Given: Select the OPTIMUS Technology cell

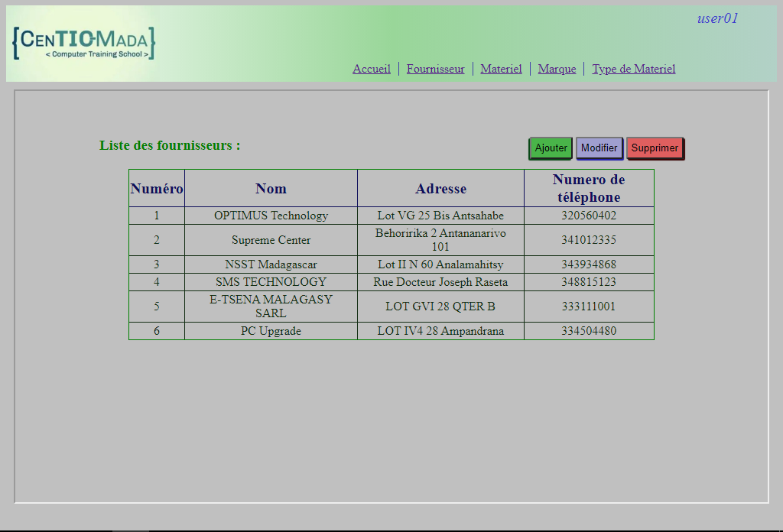Looking at the screenshot, I should click(x=271, y=216).
